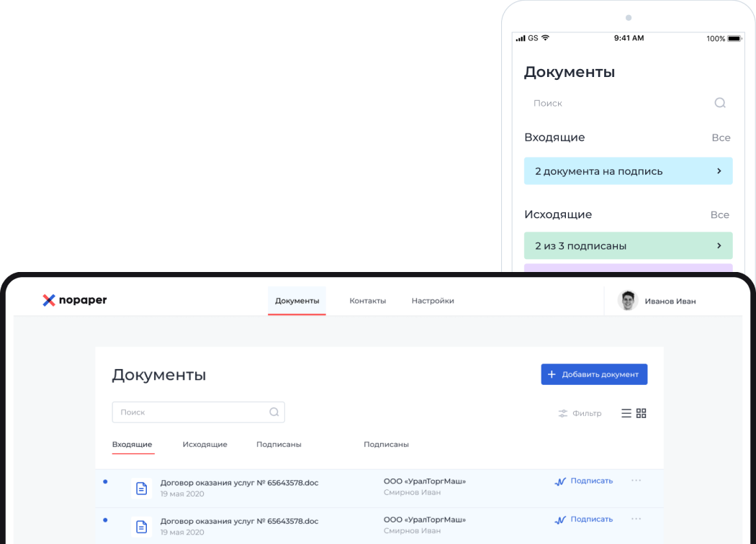This screenshot has height=544, width=756.
Task: Click the phone's signal strength icon
Action: click(x=521, y=38)
